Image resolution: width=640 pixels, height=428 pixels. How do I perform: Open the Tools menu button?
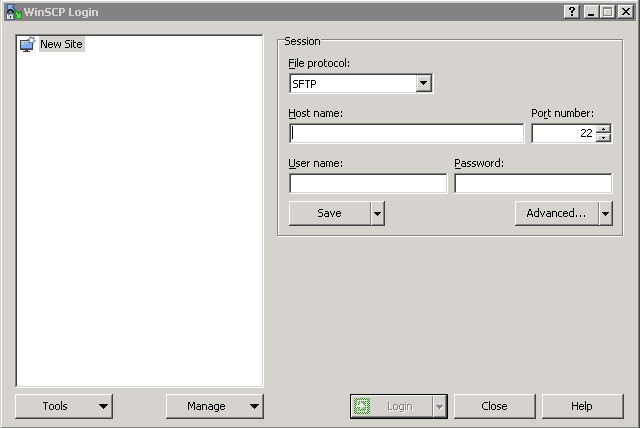pyautogui.click(x=64, y=406)
